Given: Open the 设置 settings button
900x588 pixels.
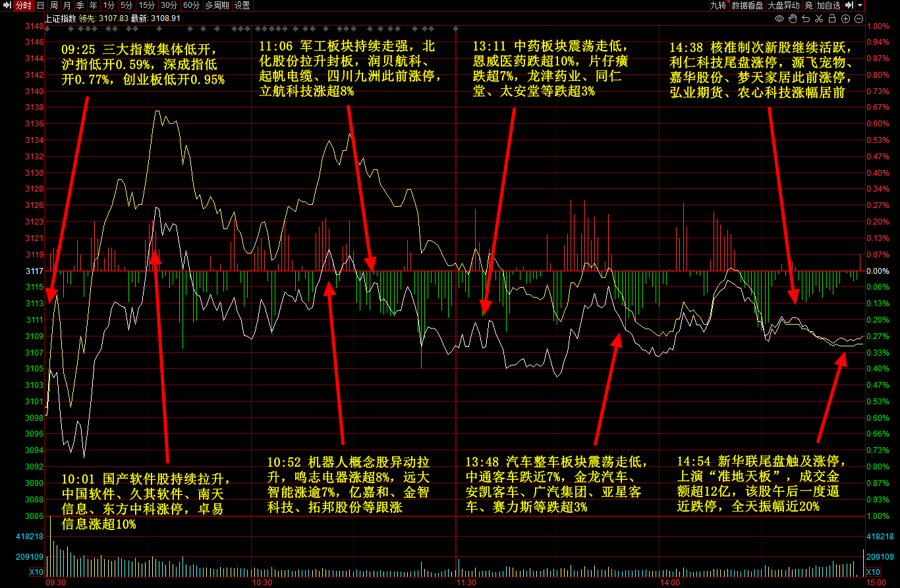Looking at the screenshot, I should click(x=242, y=5).
